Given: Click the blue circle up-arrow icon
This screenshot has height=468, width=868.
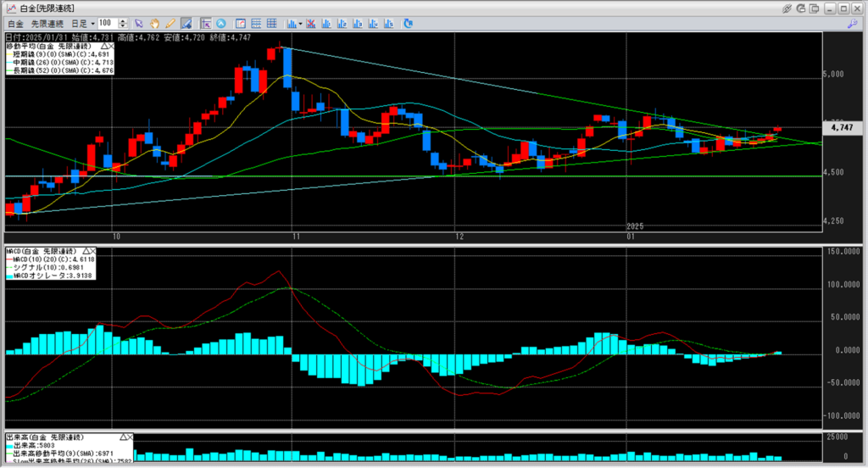Looking at the screenshot, I should click(x=221, y=23).
